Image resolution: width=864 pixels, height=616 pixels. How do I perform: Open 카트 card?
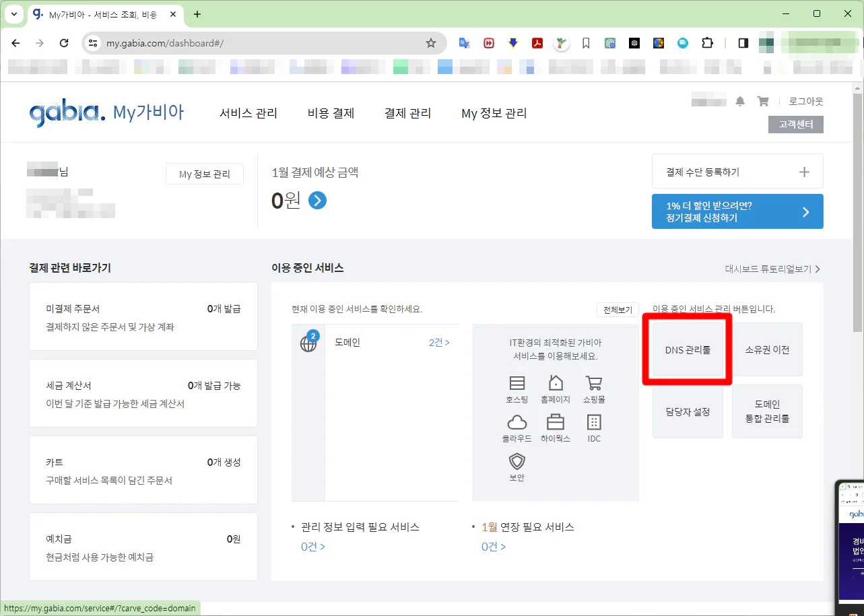click(143, 470)
